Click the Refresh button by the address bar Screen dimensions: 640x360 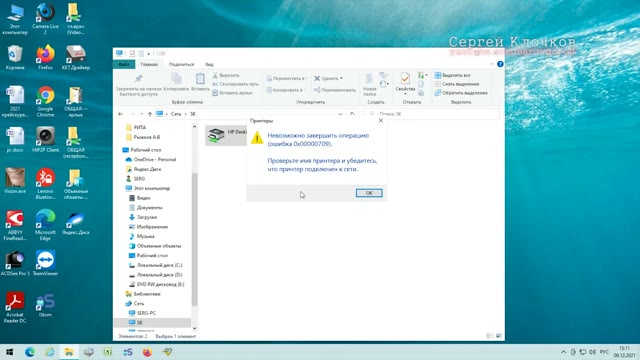[352, 114]
